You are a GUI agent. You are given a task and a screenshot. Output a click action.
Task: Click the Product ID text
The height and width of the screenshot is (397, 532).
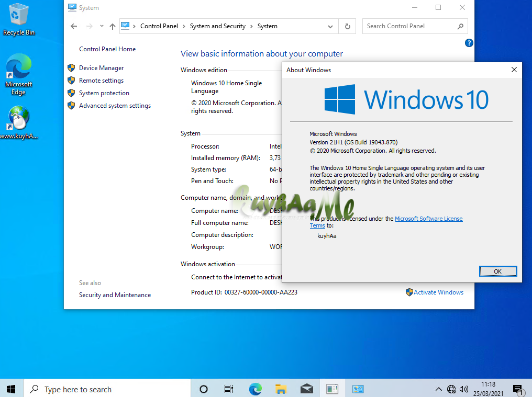coord(244,292)
